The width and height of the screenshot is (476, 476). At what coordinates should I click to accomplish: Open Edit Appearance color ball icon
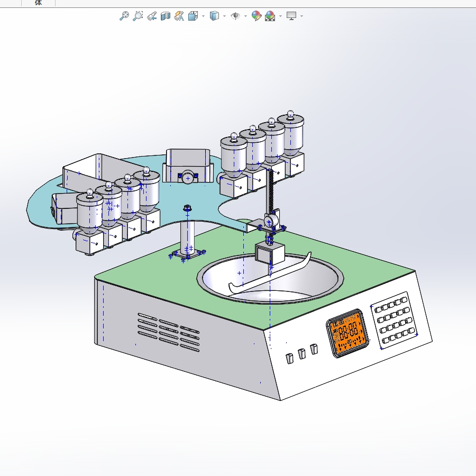[256, 16]
